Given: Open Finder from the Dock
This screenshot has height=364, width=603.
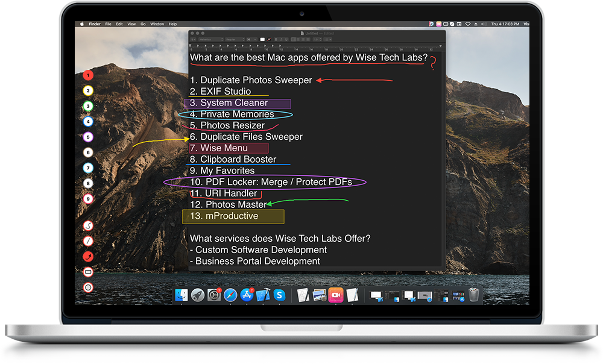Looking at the screenshot, I should pos(182,295).
